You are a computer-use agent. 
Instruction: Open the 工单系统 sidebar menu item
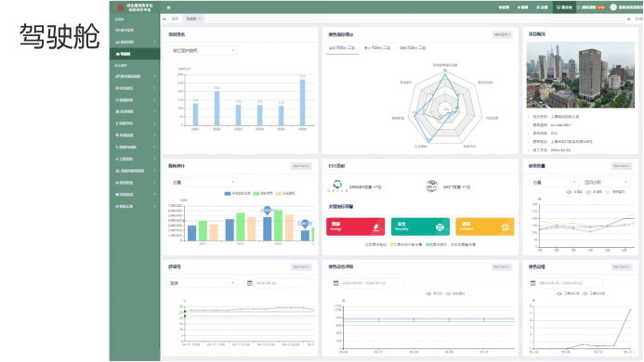click(135, 159)
